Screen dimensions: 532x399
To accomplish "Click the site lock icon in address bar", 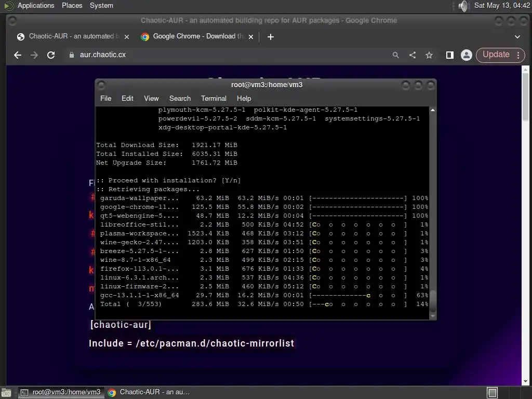I will pos(72,55).
